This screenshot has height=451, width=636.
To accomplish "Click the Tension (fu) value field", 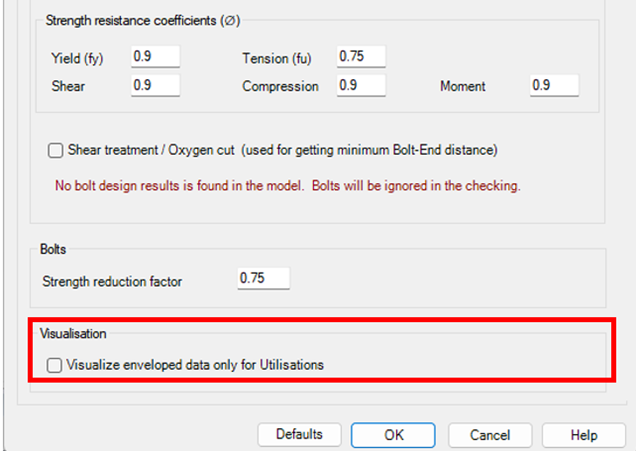I will click(x=361, y=58).
